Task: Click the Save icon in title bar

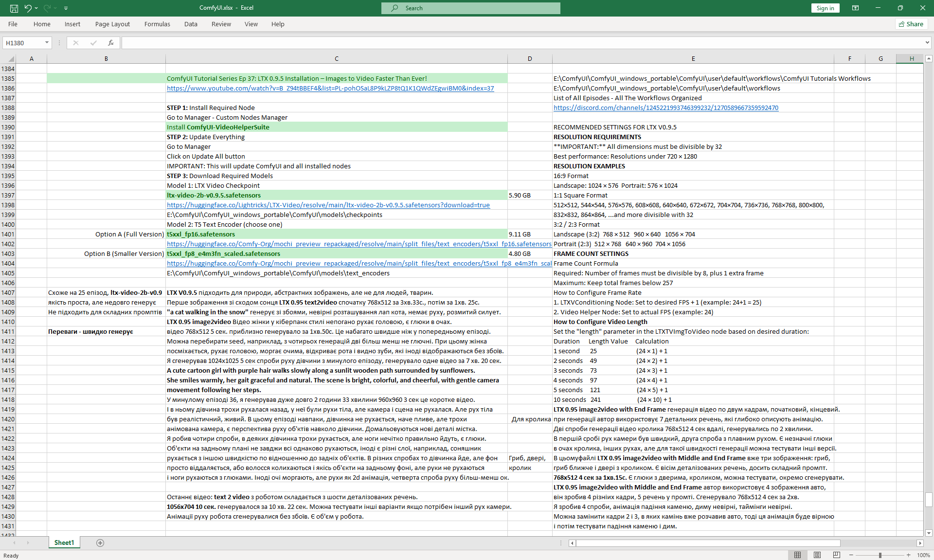Action: point(14,8)
